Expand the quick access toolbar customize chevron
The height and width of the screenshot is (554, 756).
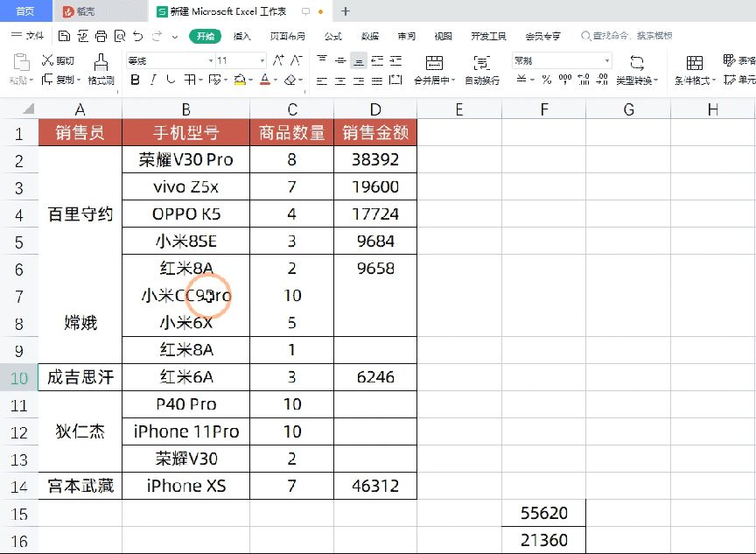[x=174, y=36]
